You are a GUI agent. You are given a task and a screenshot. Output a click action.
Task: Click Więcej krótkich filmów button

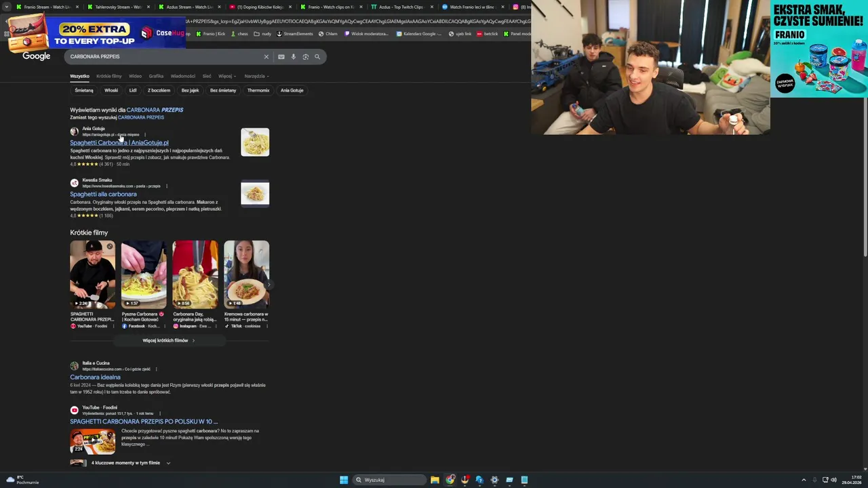pos(169,340)
